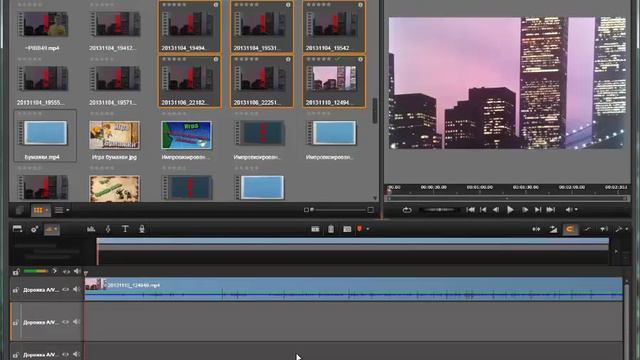This screenshot has width=640, height=360.
Task: Expand master track with chevron arrow
Action: click(54, 271)
